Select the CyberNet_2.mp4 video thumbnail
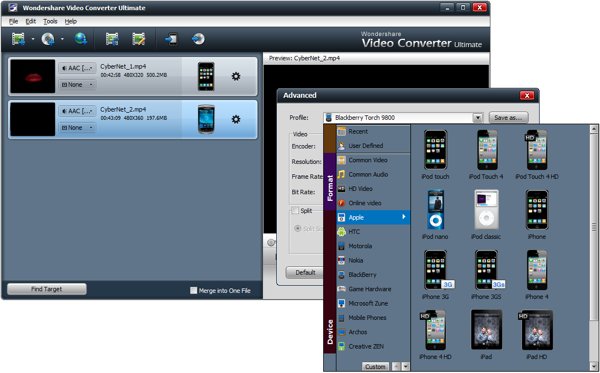600x373 pixels. [33, 119]
